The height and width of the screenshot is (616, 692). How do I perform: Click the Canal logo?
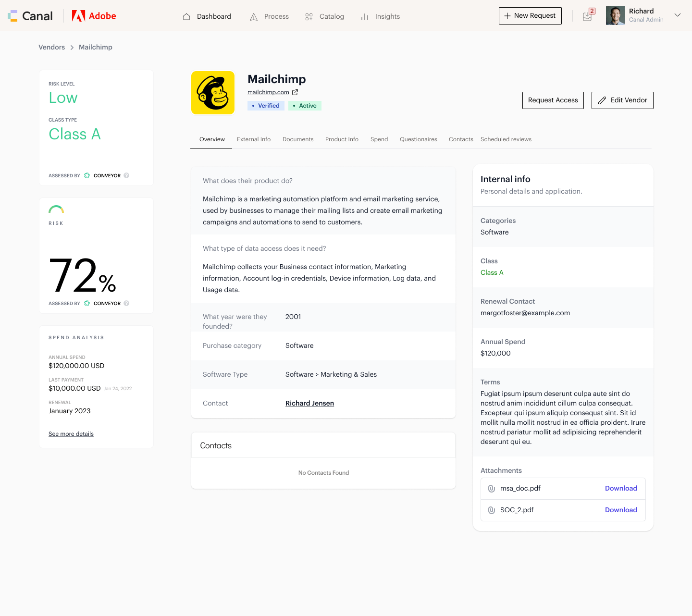30,16
